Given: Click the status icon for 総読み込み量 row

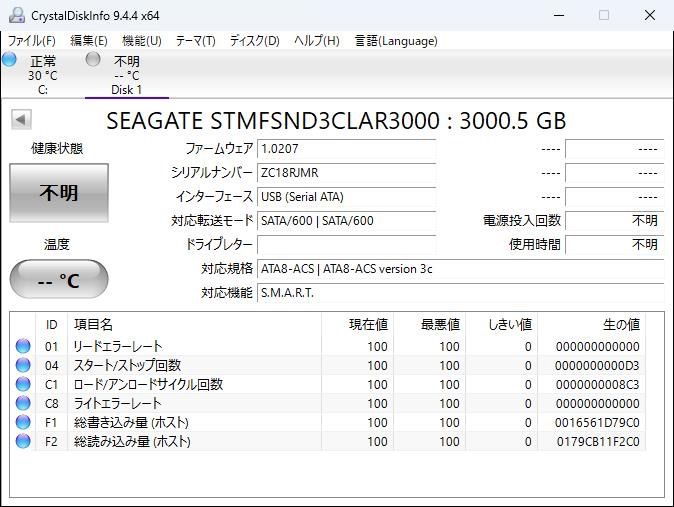Looking at the screenshot, I should pyautogui.click(x=23, y=441).
